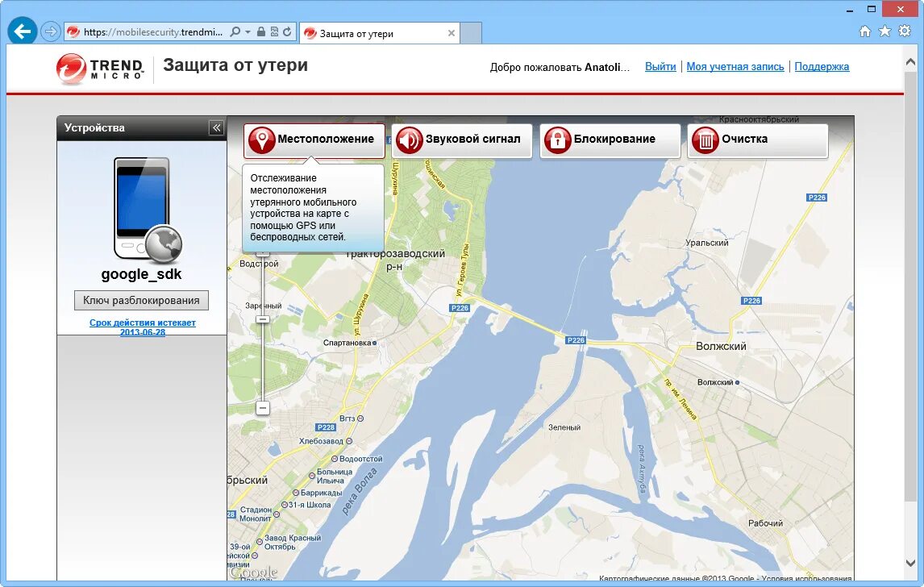Click the Хлебозавод stop on map

click(322, 441)
